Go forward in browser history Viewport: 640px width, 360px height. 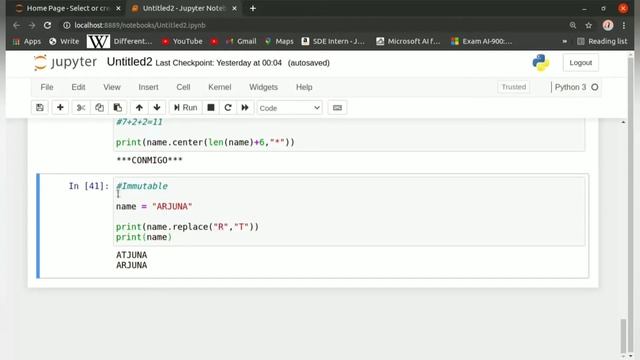tap(32, 25)
